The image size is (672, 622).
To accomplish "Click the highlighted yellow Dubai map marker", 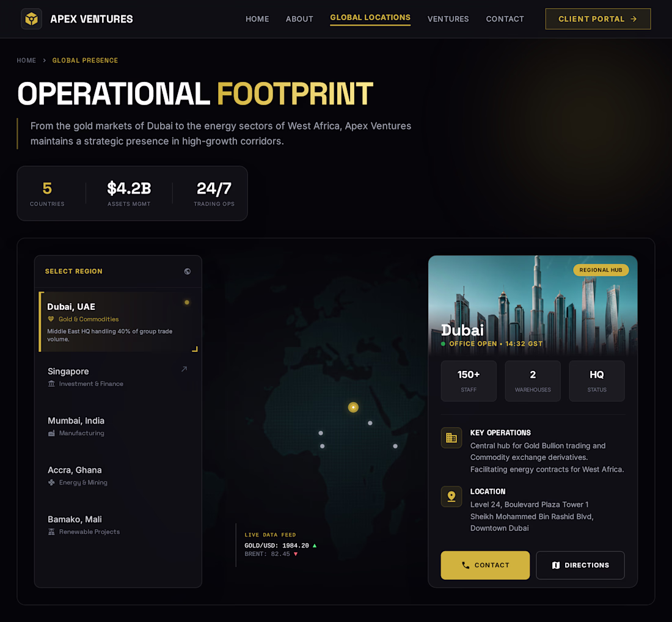I will coord(353,408).
